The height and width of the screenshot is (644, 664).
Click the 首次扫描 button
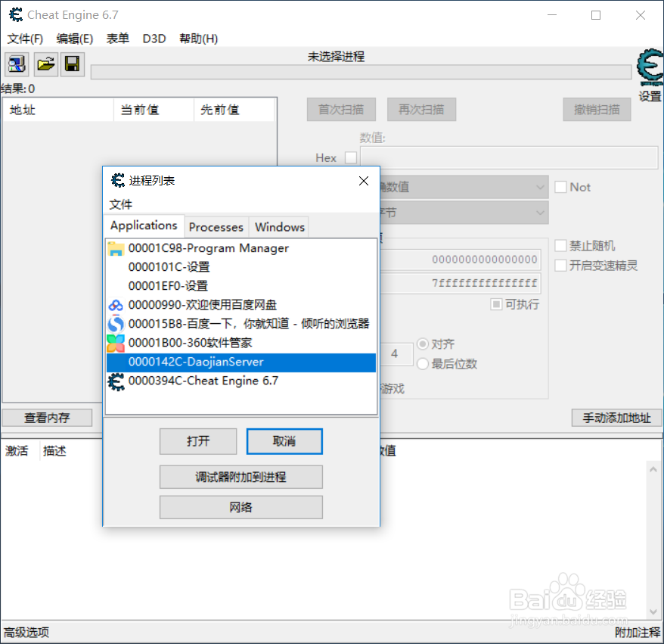[x=341, y=110]
